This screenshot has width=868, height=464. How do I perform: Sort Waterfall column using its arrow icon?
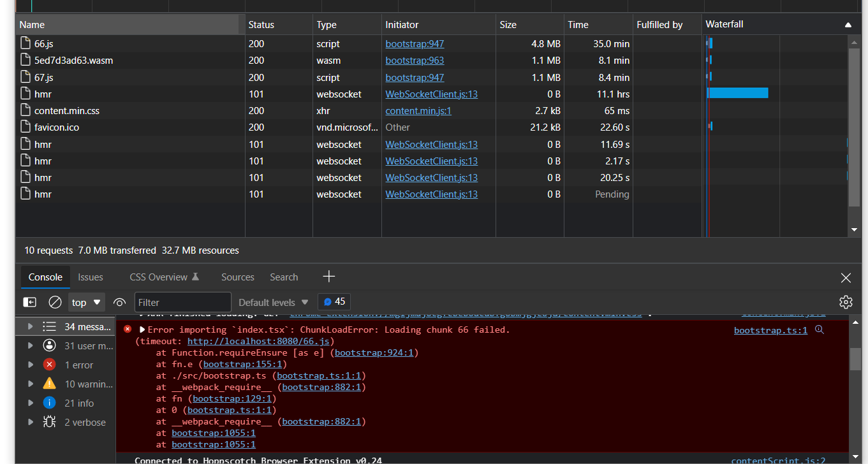click(x=848, y=24)
